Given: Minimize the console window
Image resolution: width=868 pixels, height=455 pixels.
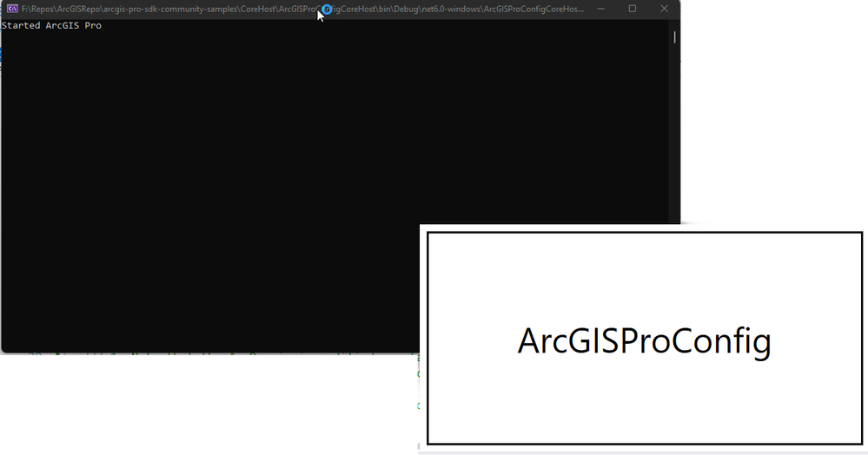Looking at the screenshot, I should (601, 9).
